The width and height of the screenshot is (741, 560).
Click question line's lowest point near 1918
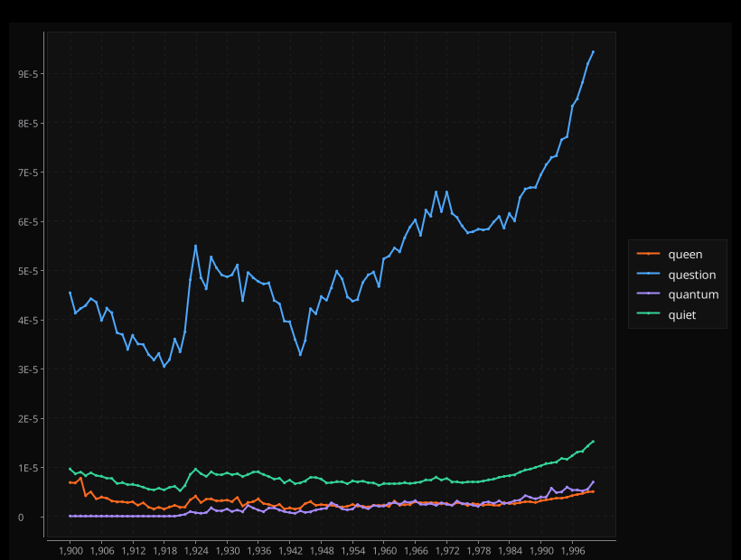164,367
